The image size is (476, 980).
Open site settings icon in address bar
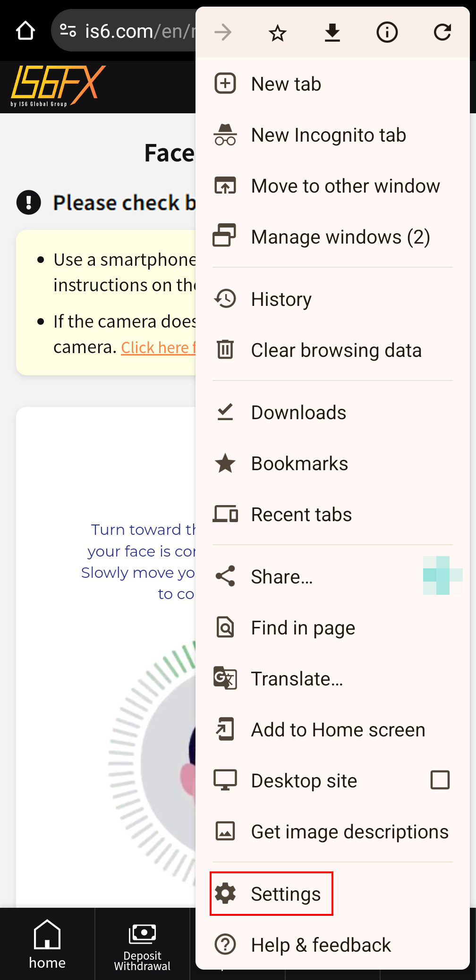coord(68,31)
